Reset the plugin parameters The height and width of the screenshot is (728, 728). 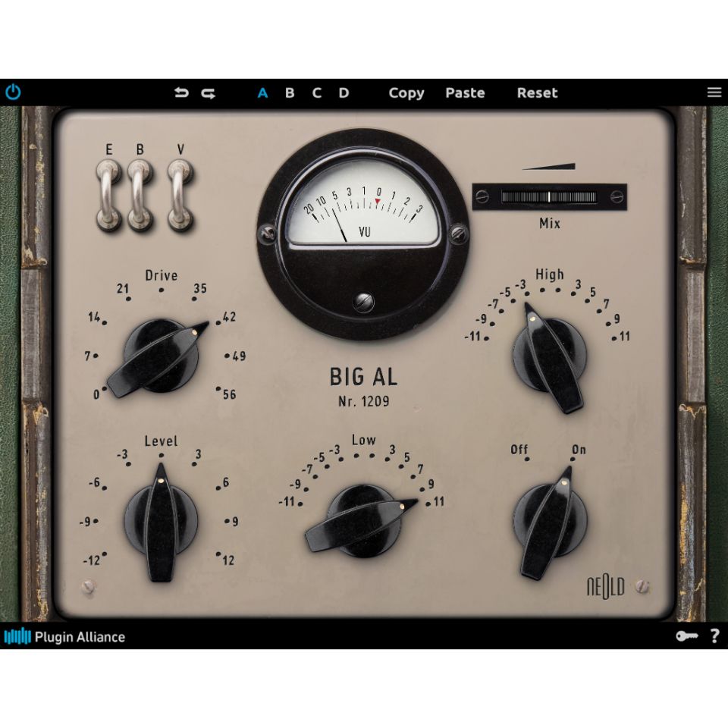pyautogui.click(x=537, y=93)
